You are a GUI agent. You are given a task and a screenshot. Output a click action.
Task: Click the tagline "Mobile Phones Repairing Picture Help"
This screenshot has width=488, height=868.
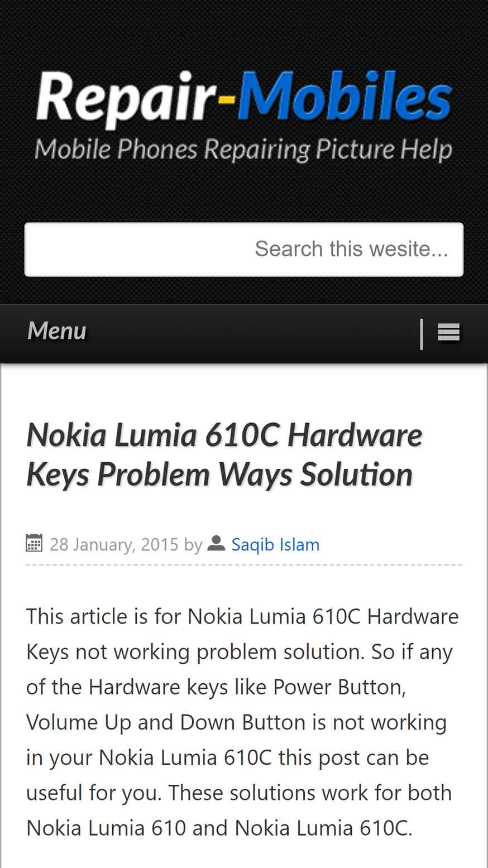click(x=243, y=150)
